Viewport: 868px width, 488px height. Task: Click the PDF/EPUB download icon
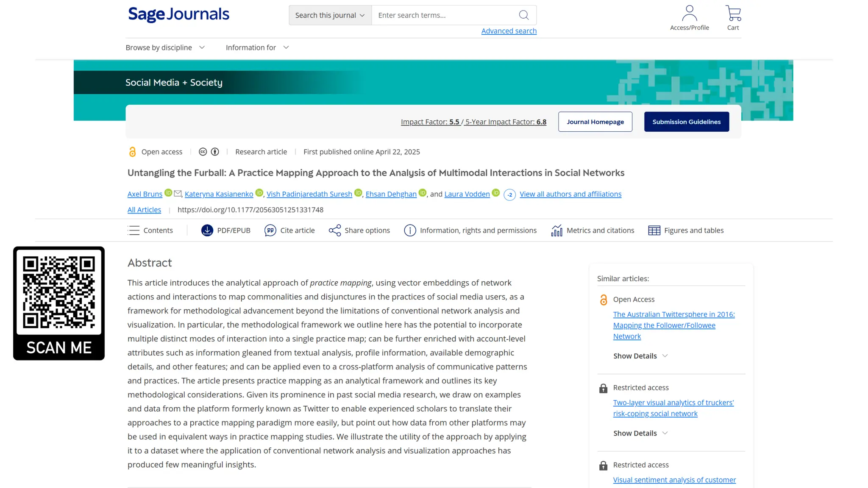click(x=207, y=230)
